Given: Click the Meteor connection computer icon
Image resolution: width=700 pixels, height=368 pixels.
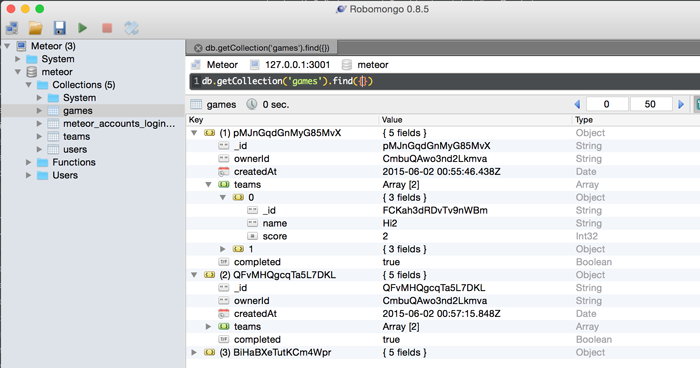Looking at the screenshot, I should (x=21, y=46).
